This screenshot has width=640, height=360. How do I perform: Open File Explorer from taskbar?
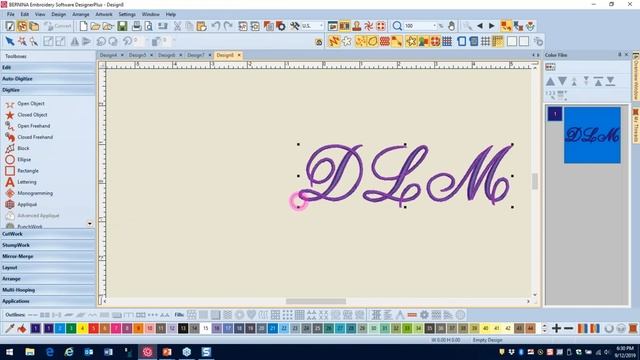pyautogui.click(x=29, y=352)
